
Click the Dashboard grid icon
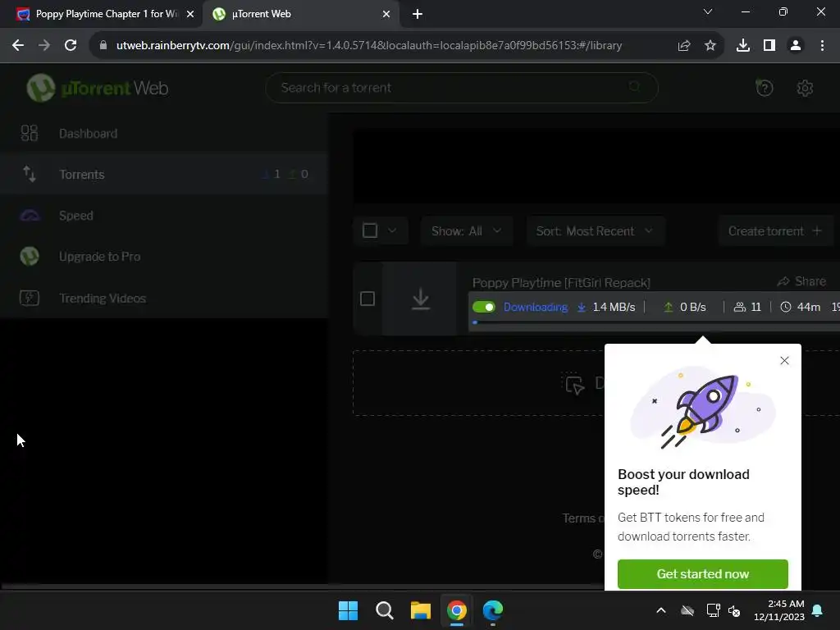tap(29, 133)
